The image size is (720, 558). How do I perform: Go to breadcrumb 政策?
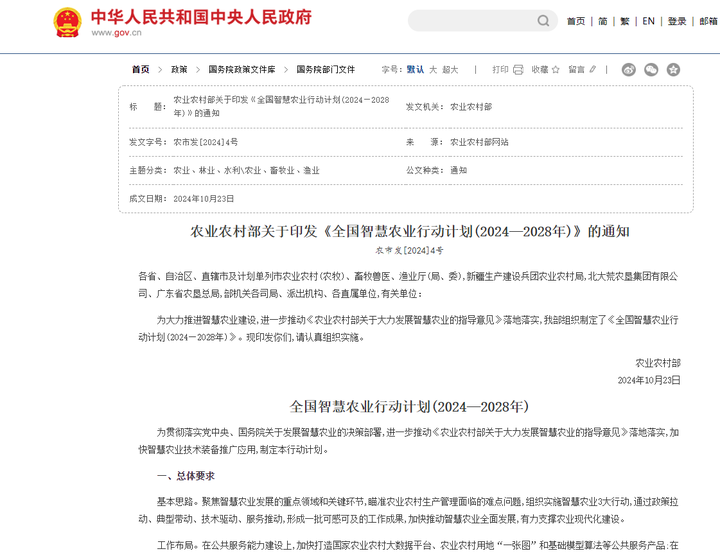[179, 69]
